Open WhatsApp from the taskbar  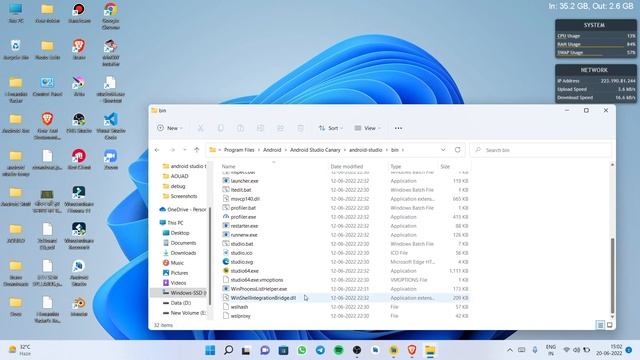(302, 350)
